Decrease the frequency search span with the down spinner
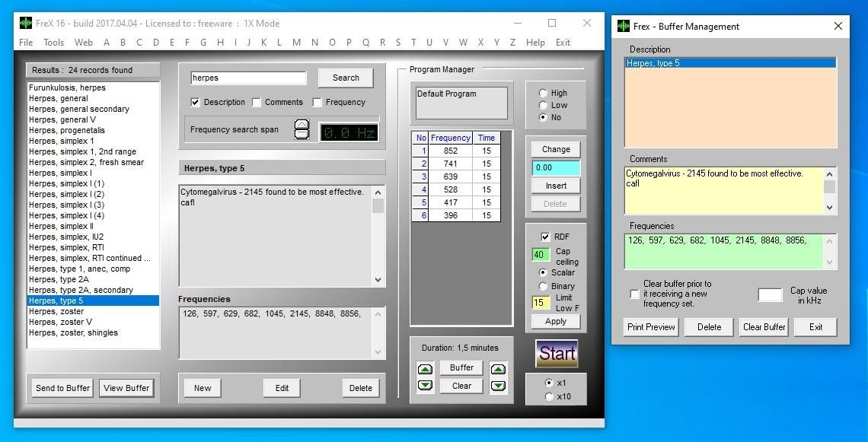This screenshot has width=868, height=442. click(x=302, y=134)
